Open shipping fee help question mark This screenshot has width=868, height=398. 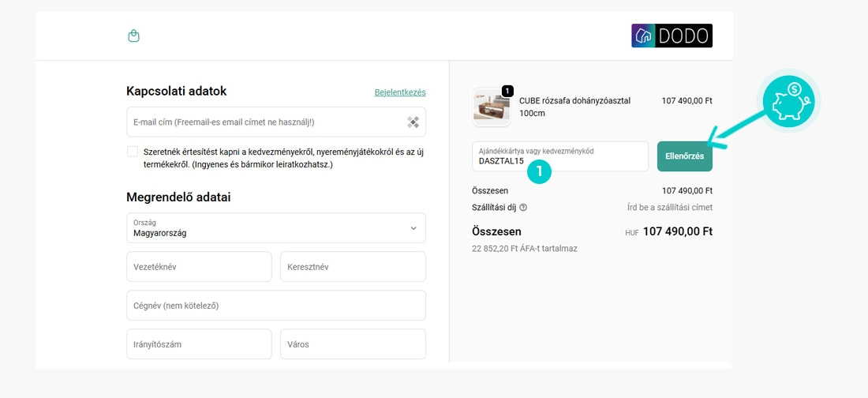523,208
